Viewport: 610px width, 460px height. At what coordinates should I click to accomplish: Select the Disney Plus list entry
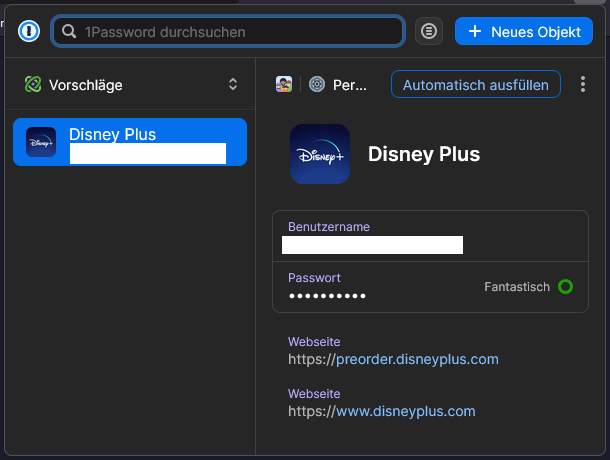point(130,142)
